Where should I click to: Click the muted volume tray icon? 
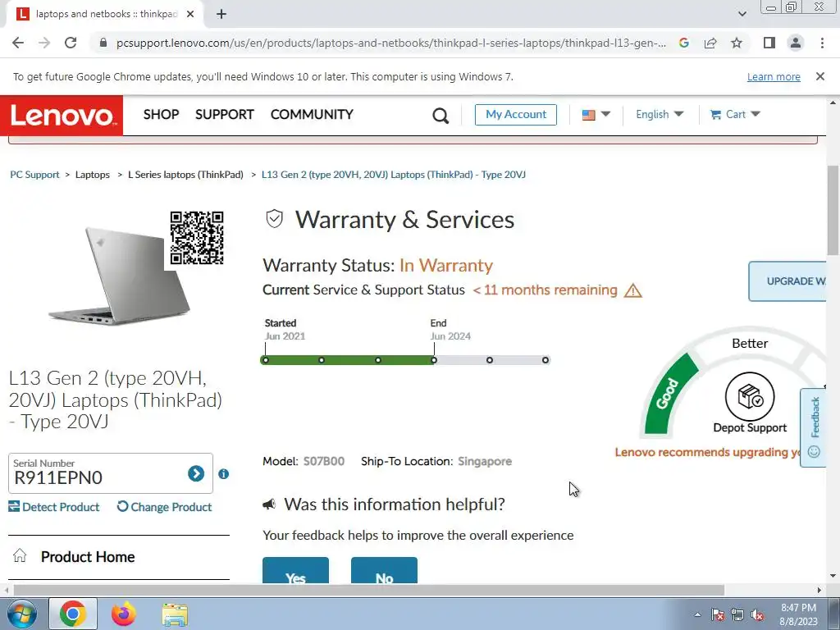[757, 615]
